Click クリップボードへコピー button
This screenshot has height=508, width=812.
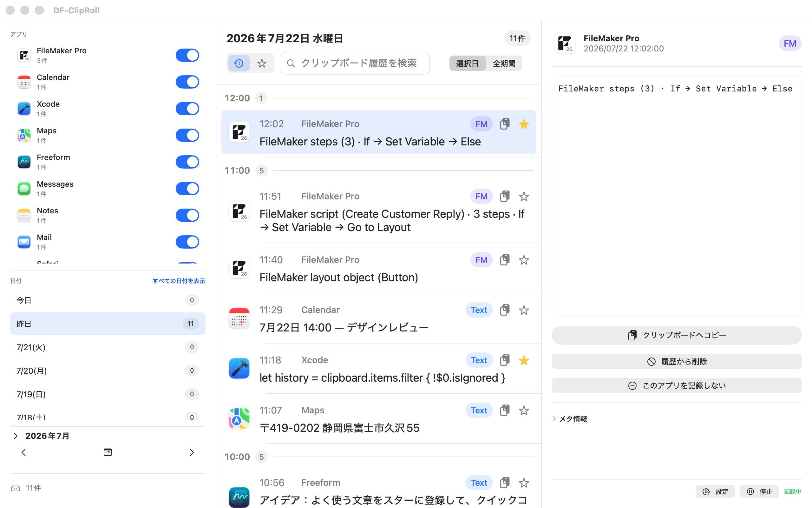[x=677, y=335]
